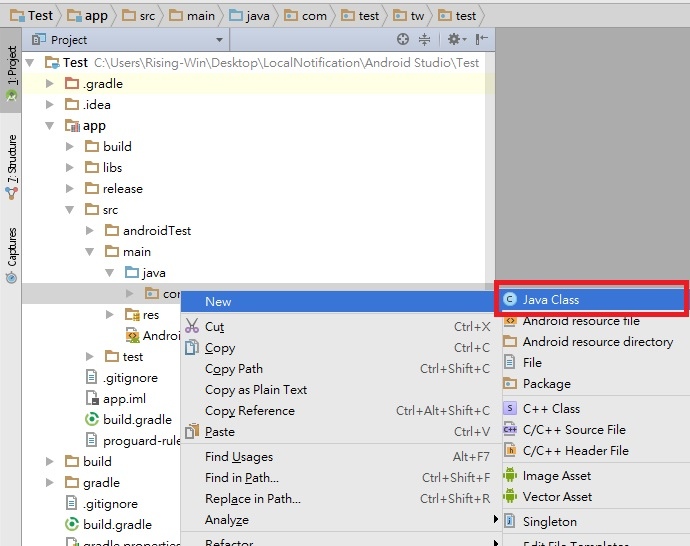This screenshot has height=546, width=690.
Task: Choose C/C++ Source File in submenu
Action: pos(596,429)
